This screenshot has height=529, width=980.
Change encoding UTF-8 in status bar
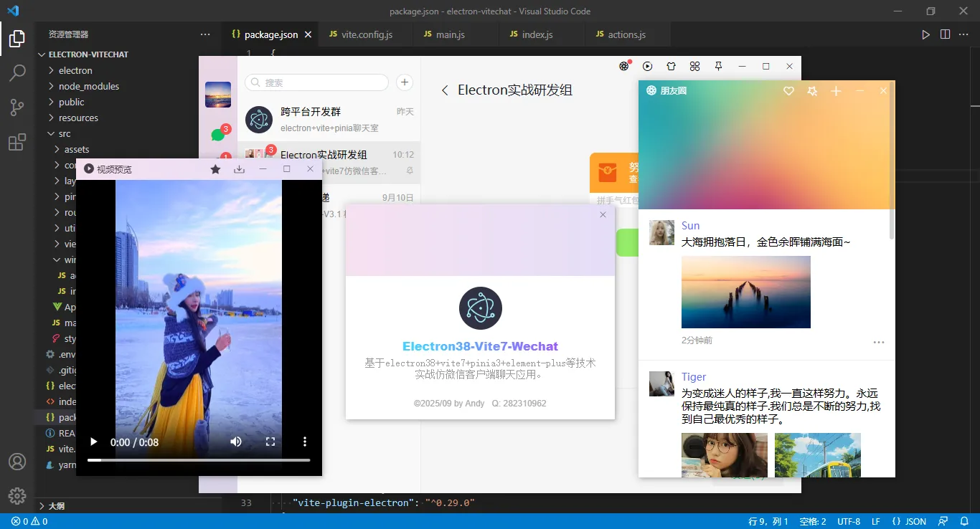coord(849,521)
